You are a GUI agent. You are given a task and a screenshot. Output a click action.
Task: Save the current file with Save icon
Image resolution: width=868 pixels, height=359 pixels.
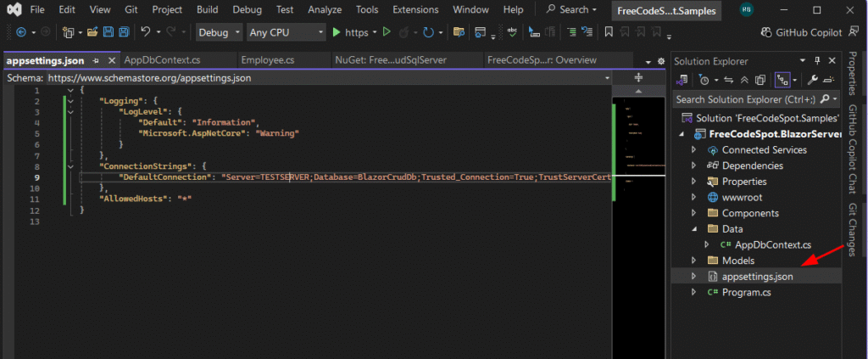click(x=108, y=32)
